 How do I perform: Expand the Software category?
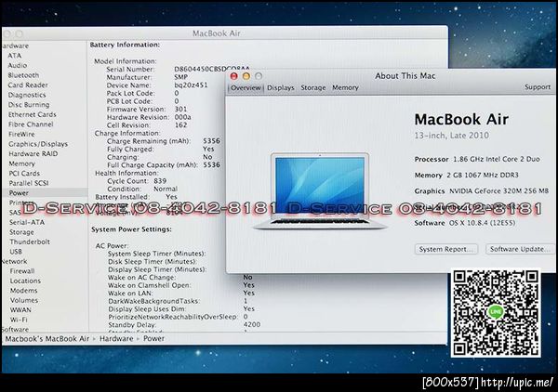[x=15, y=330]
